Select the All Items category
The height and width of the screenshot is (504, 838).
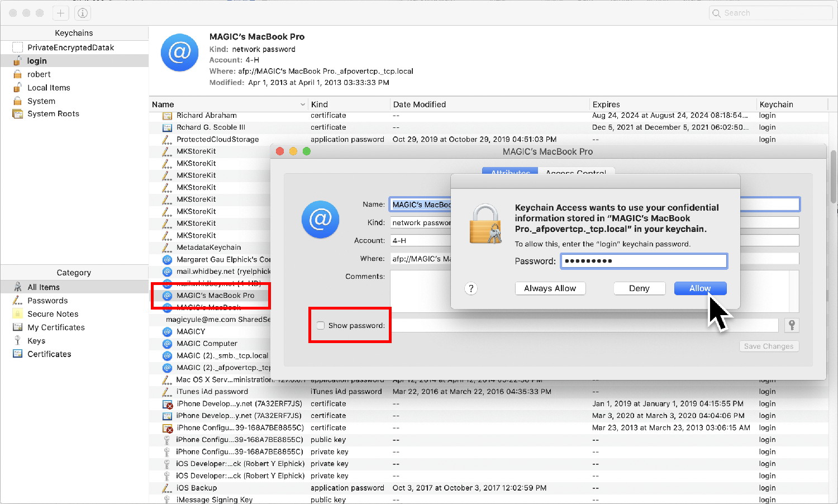[74, 287]
